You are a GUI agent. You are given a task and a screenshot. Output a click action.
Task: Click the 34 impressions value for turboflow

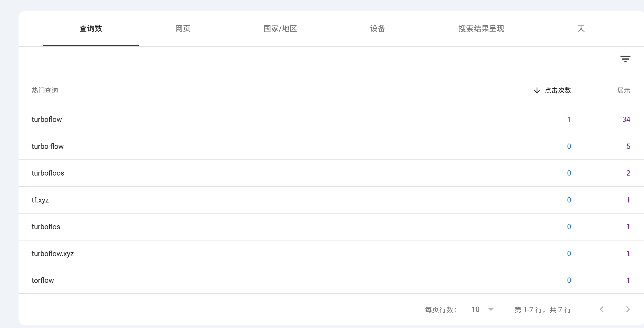click(x=626, y=120)
